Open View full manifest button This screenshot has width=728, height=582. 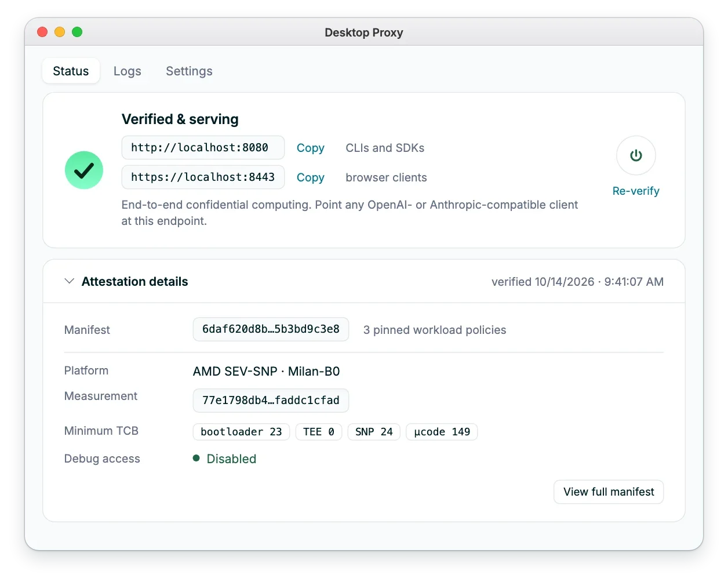pyautogui.click(x=609, y=492)
